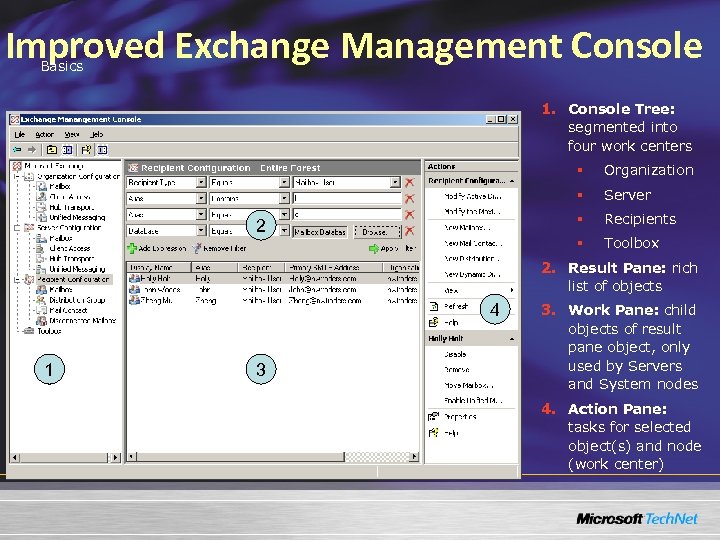Click the green Apply Filter arrow icon
The width and height of the screenshot is (720, 540).
(x=374, y=248)
